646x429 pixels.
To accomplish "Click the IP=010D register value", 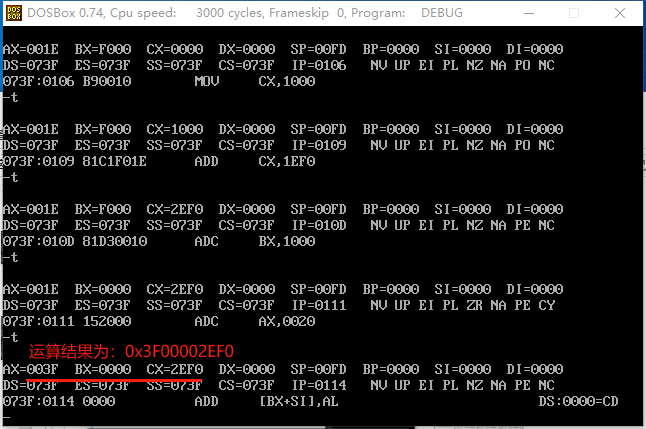I will point(319,225).
